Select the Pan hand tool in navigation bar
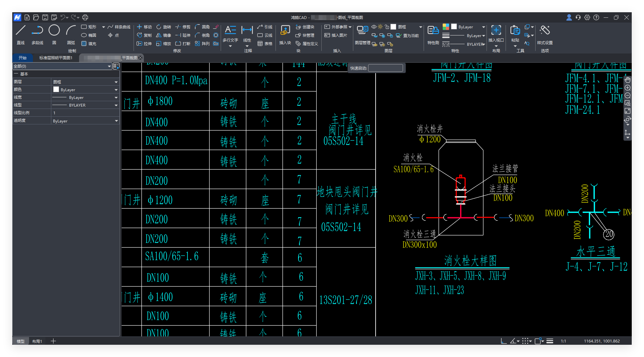 628,80
